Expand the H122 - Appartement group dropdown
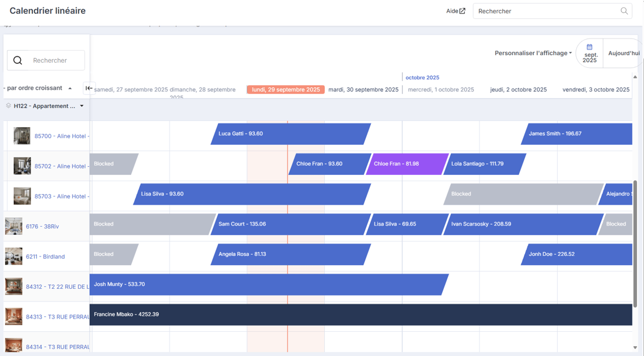The height and width of the screenshot is (356, 644). [x=82, y=106]
